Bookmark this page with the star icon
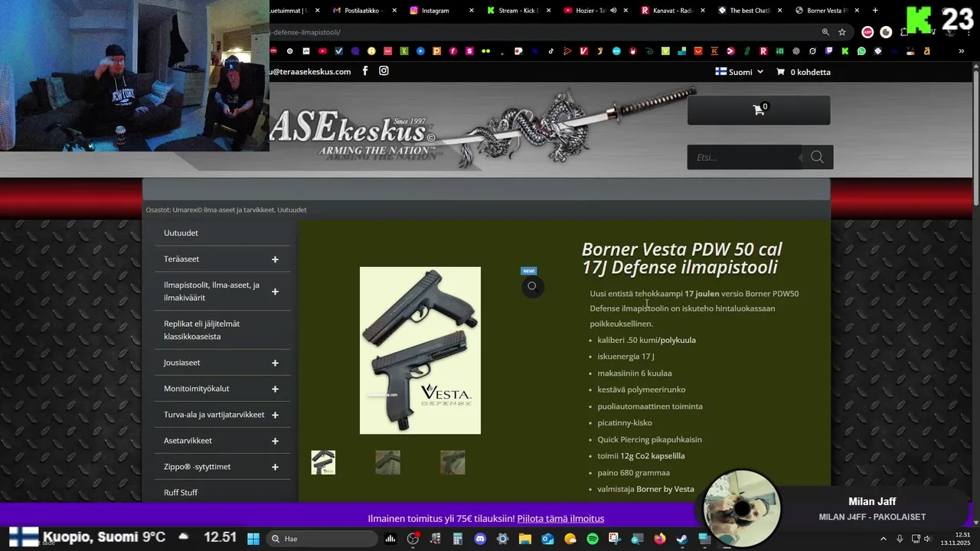The width and height of the screenshot is (980, 551). click(842, 32)
